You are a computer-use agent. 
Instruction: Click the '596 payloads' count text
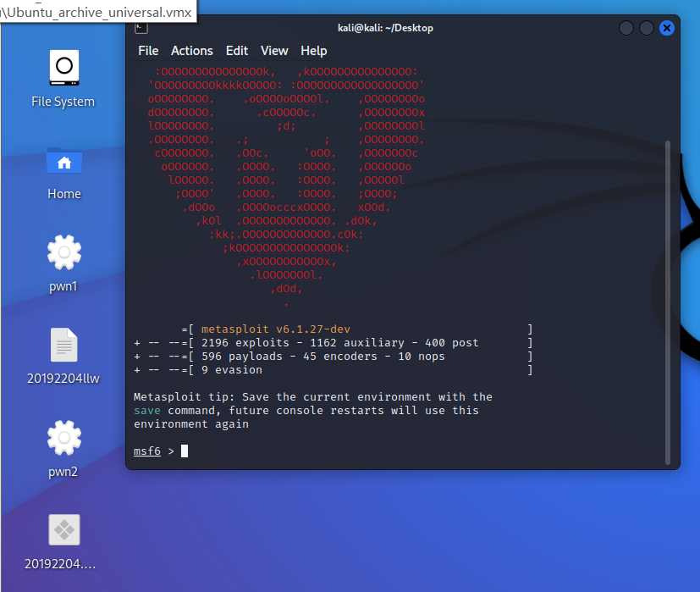pos(242,357)
